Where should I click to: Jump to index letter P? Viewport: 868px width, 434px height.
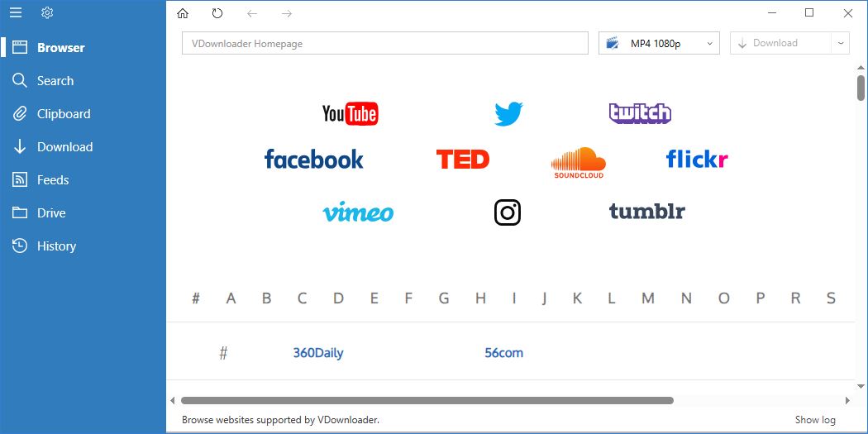click(761, 298)
